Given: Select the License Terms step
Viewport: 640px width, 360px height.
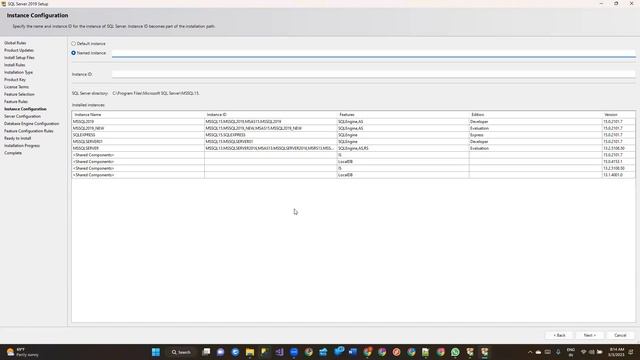Looking at the screenshot, I should (x=16, y=87).
